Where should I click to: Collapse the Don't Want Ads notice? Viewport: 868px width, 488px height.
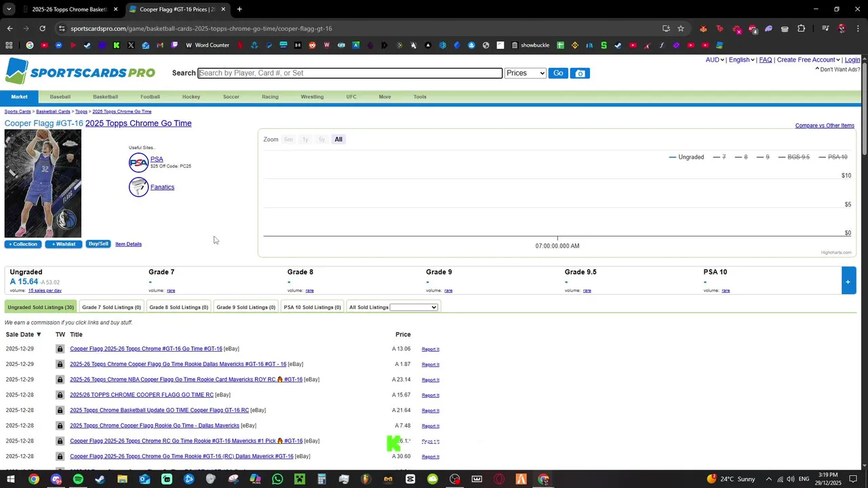837,69
